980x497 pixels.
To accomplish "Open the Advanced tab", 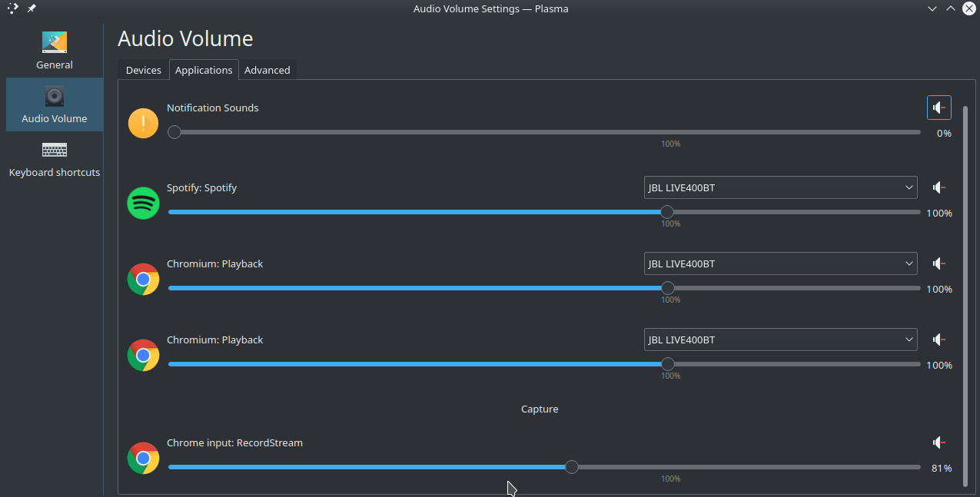I will [x=267, y=69].
